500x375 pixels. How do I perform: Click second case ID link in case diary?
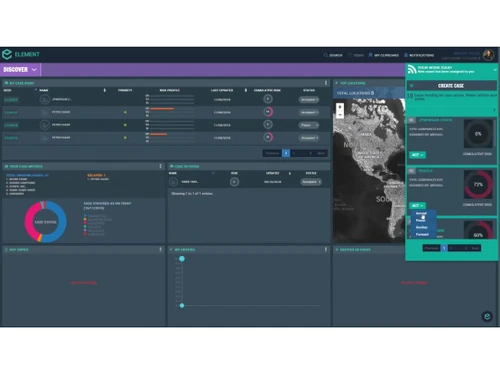click(x=11, y=113)
